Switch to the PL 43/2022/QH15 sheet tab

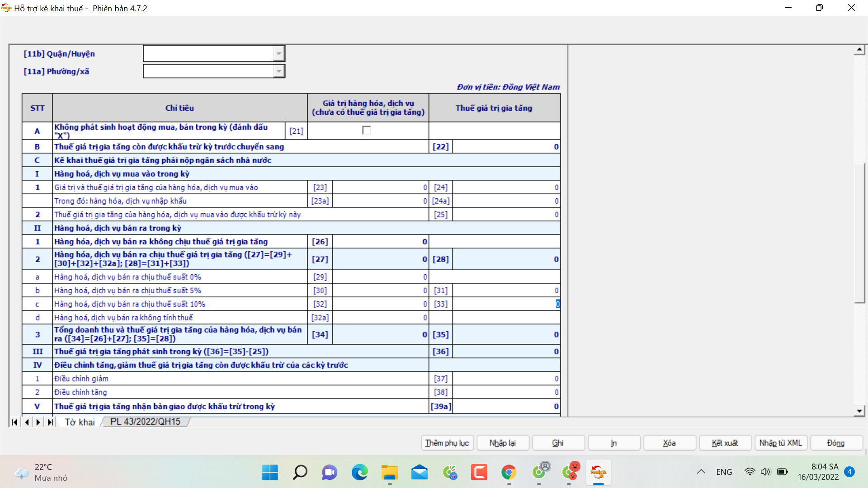[145, 422]
